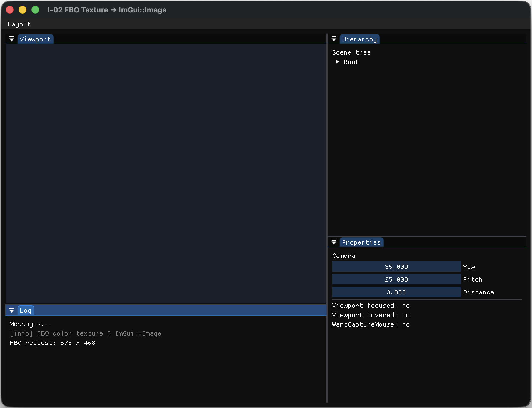Open the Layout menu
Screen dimensions: 532x408
(19, 24)
